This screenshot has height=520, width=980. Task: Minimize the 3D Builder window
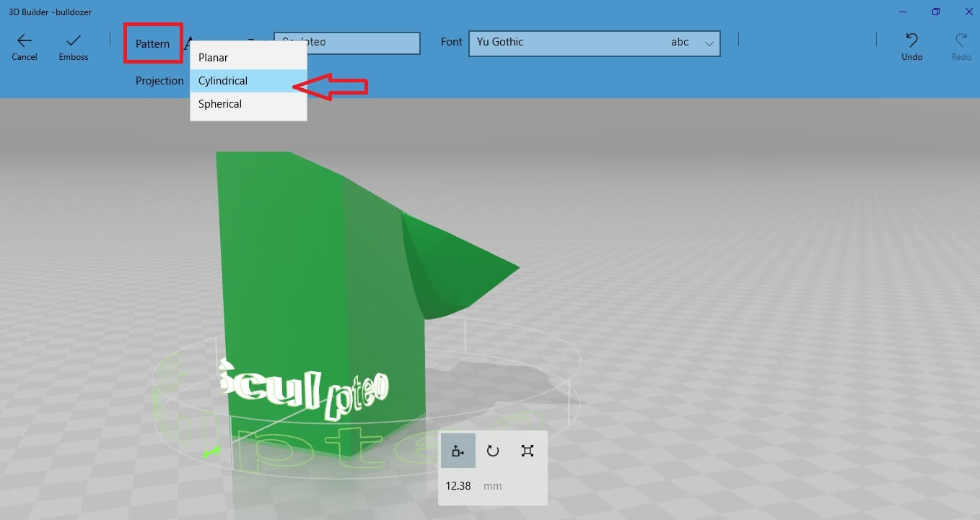point(902,12)
